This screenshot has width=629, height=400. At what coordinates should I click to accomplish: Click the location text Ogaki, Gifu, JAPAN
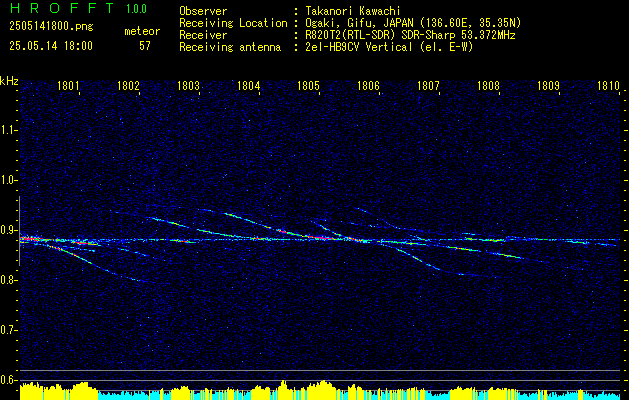click(359, 23)
